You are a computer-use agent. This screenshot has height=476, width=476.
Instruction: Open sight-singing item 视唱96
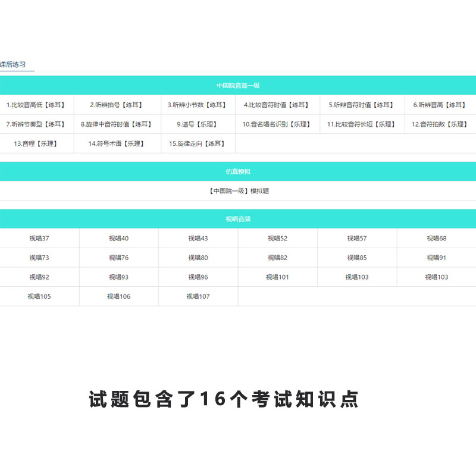point(198,277)
